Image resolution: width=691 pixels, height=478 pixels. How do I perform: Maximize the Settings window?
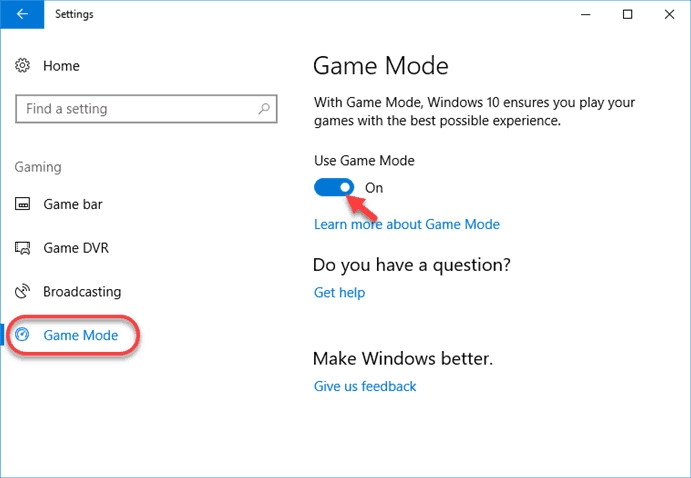click(628, 15)
